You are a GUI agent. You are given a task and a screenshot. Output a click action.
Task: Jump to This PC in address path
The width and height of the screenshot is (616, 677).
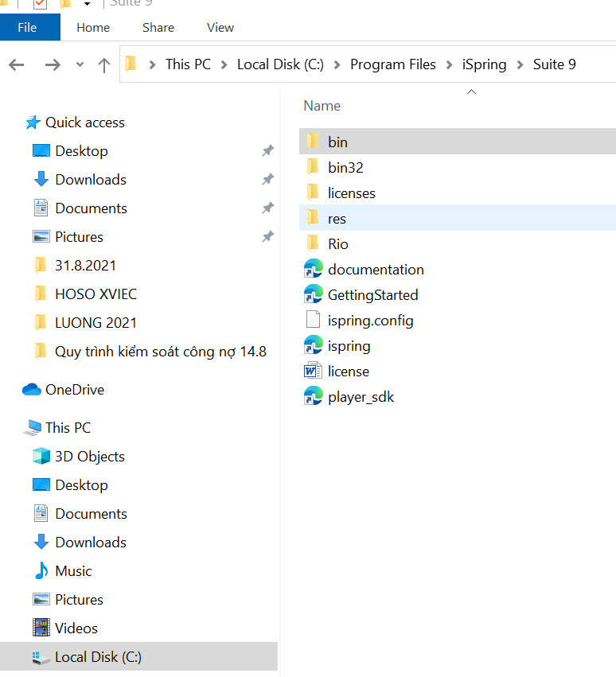188,64
